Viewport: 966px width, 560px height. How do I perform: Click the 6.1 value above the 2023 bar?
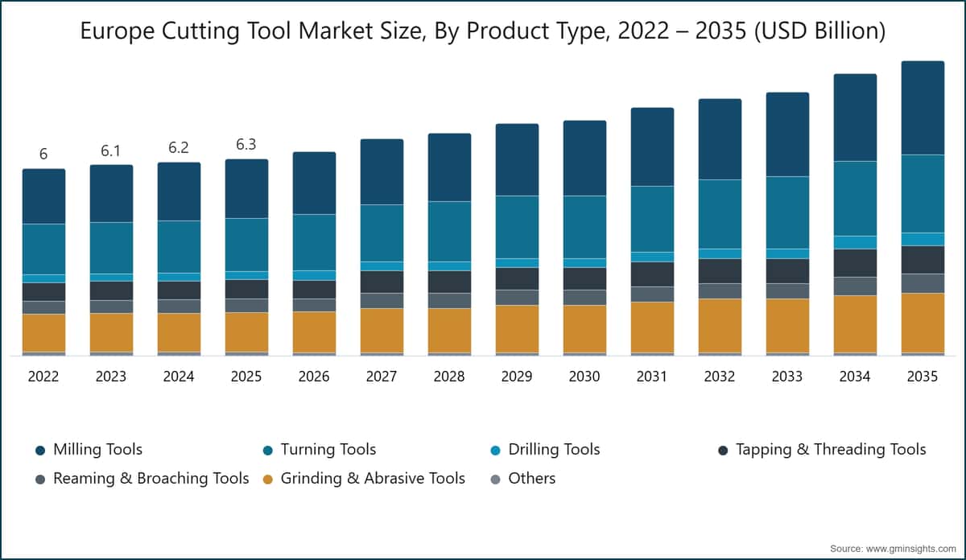tap(111, 150)
